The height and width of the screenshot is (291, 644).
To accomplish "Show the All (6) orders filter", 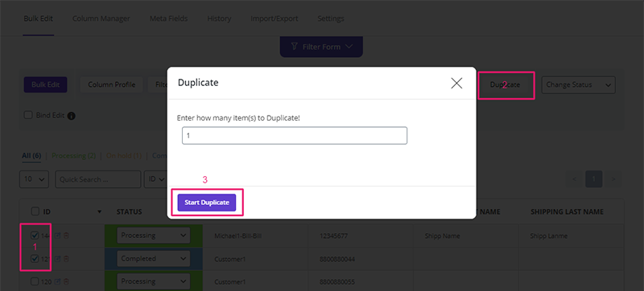I will tap(31, 156).
